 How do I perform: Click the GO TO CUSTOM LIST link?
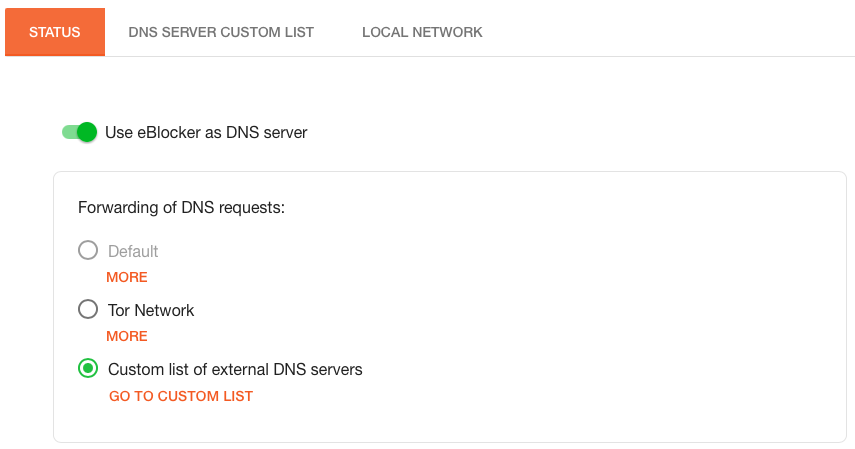181,396
